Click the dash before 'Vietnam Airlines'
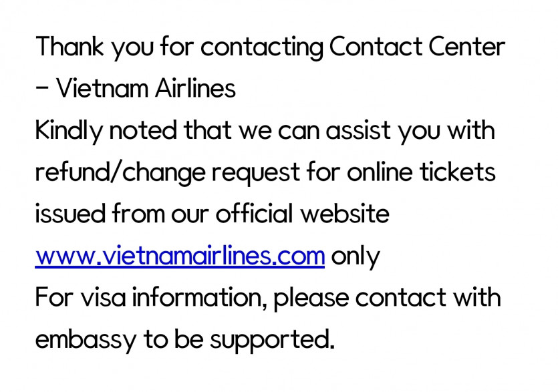The width and height of the screenshot is (558, 392). (41, 89)
